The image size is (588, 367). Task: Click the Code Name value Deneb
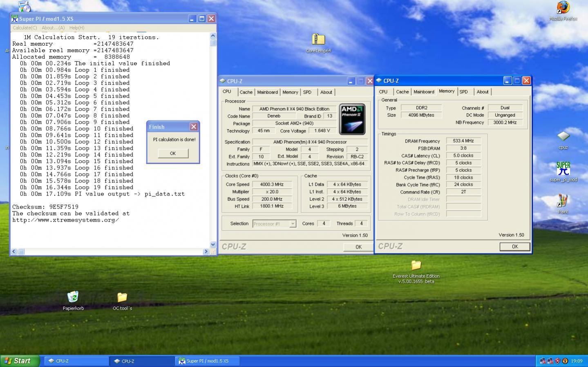point(274,116)
